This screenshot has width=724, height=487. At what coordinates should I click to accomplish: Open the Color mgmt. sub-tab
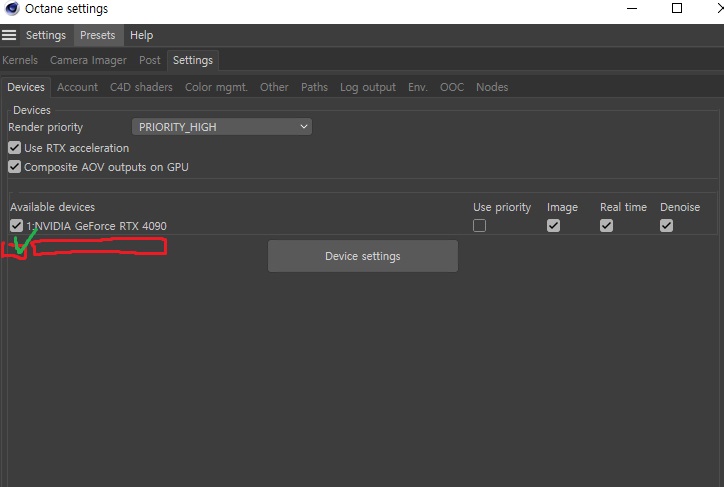(x=216, y=87)
